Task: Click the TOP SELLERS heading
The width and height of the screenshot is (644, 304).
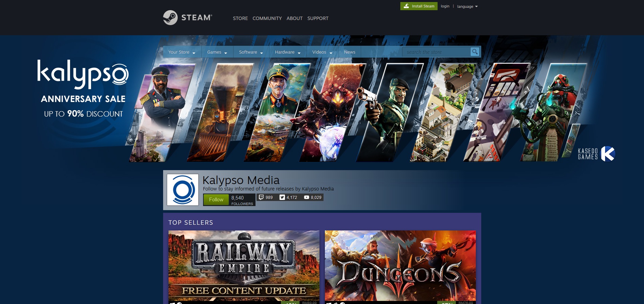Action: (191, 223)
